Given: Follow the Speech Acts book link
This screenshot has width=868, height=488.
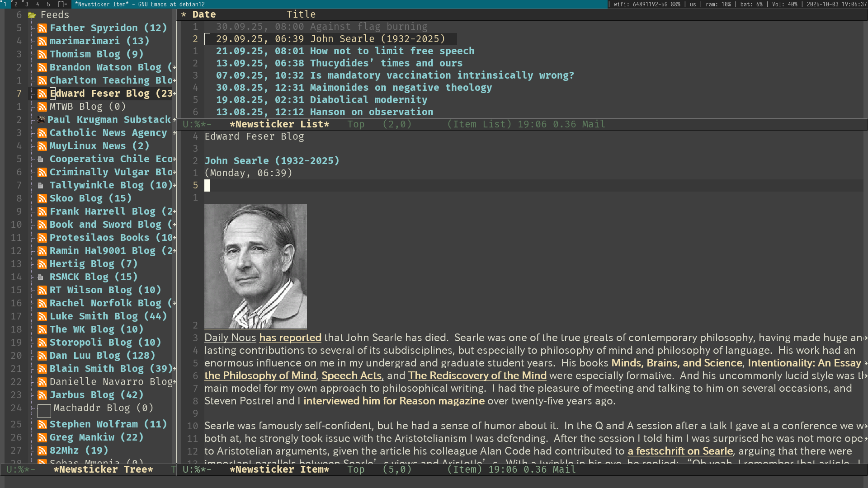Looking at the screenshot, I should (352, 375).
